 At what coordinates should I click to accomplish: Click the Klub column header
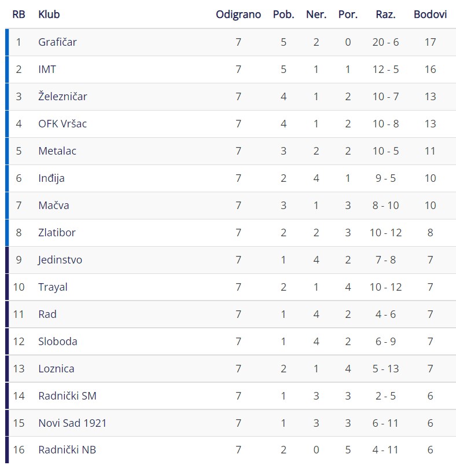(49, 14)
